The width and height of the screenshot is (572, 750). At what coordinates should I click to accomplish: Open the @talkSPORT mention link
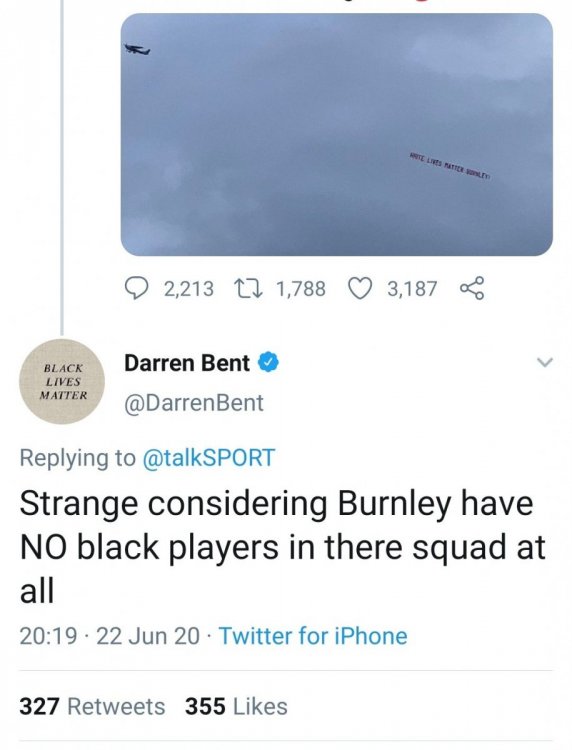pyautogui.click(x=209, y=458)
